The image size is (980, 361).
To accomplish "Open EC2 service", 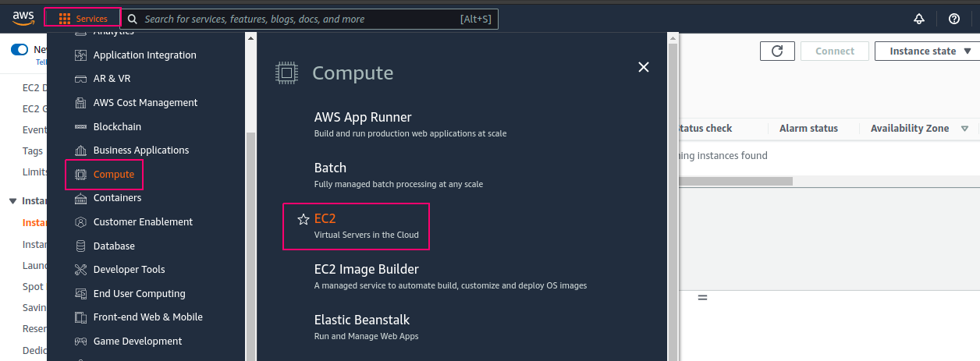I will [325, 219].
